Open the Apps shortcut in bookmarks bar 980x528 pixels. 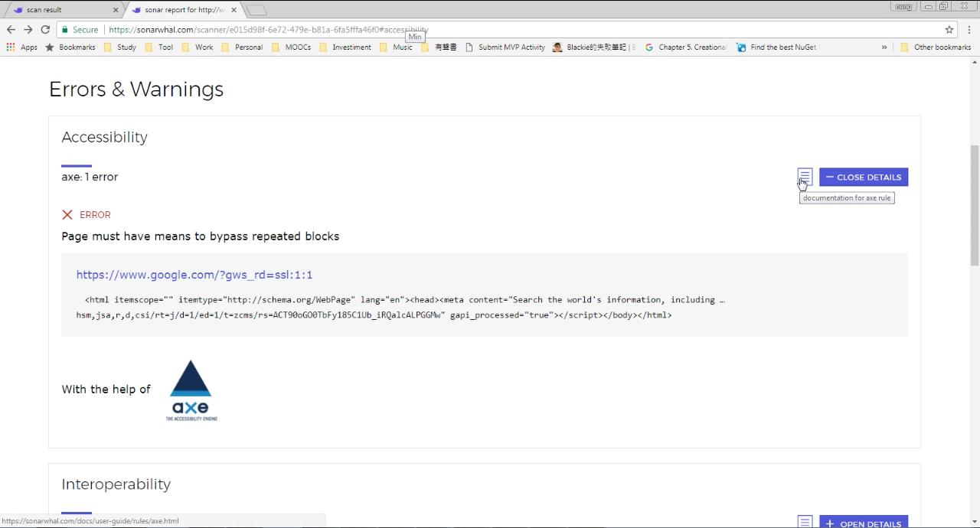point(21,47)
